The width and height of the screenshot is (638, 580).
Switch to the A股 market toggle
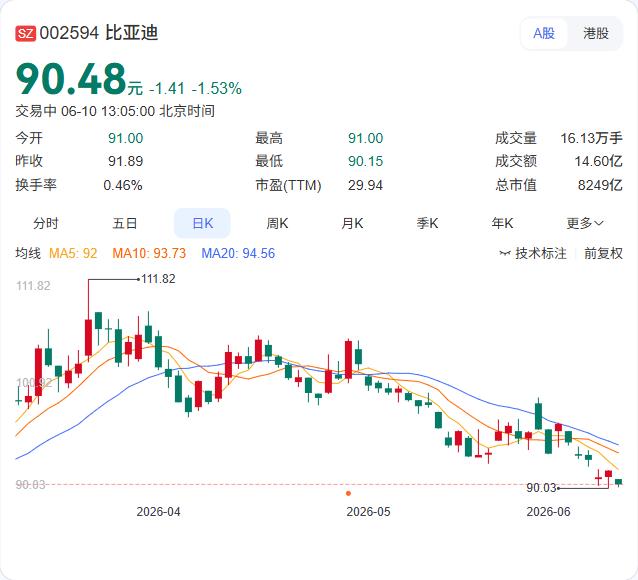pos(544,33)
